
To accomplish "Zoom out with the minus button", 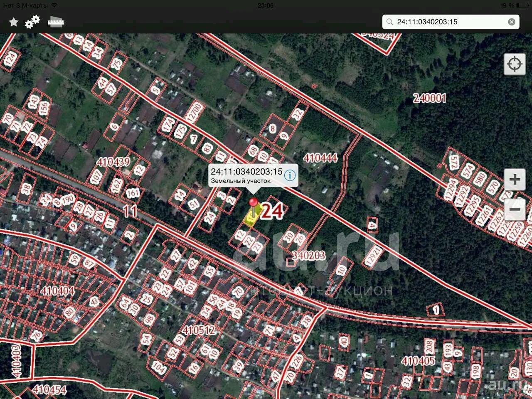I will pos(515,209).
